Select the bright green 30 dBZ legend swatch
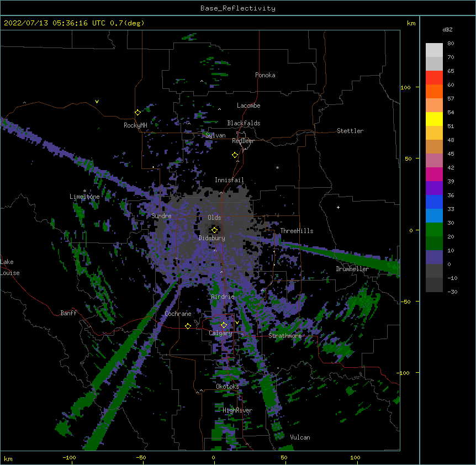This screenshot has height=465, width=476. pyautogui.click(x=434, y=230)
